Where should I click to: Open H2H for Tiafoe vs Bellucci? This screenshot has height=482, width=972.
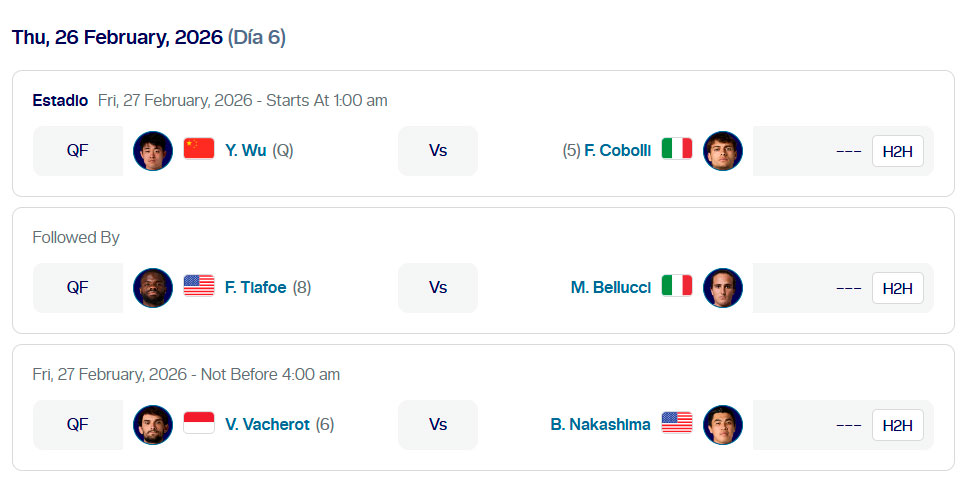(897, 288)
